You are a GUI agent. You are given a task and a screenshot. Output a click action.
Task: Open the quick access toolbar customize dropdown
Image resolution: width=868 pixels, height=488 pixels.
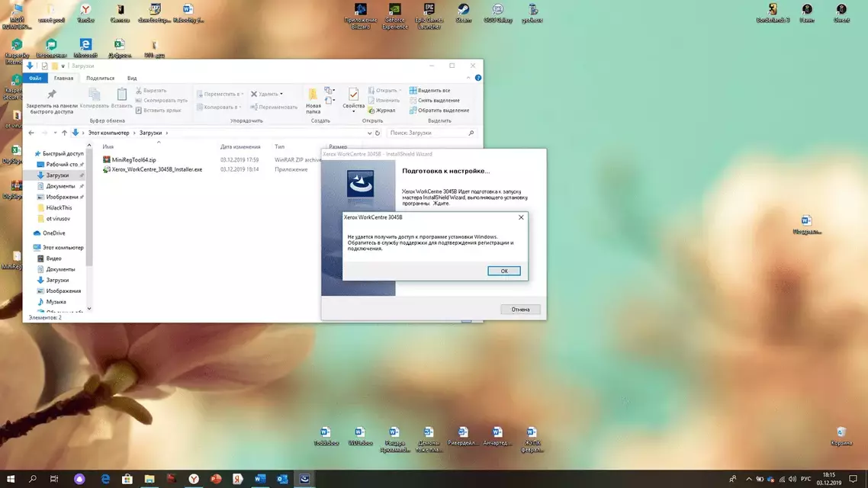pos(63,66)
